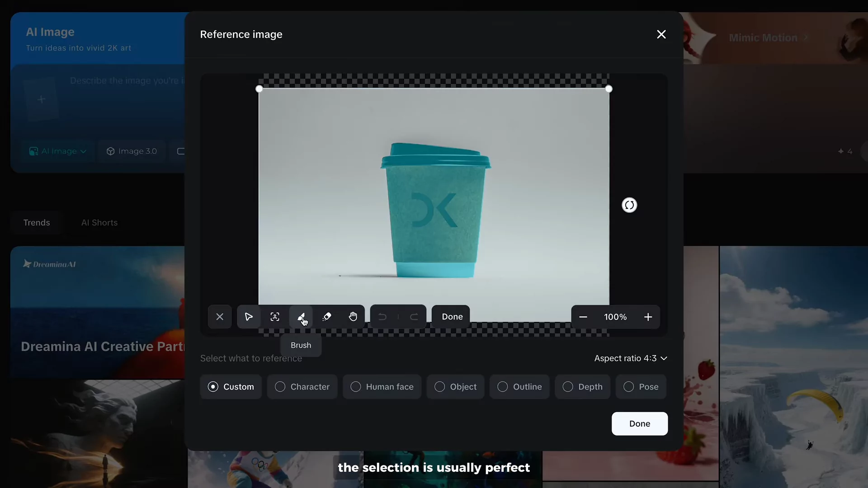The height and width of the screenshot is (488, 868).
Task: Click the large Done button bottom right
Action: pyautogui.click(x=640, y=423)
